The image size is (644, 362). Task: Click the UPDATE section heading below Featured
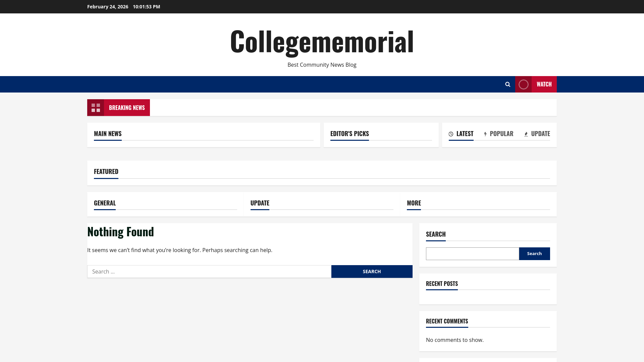click(x=260, y=203)
